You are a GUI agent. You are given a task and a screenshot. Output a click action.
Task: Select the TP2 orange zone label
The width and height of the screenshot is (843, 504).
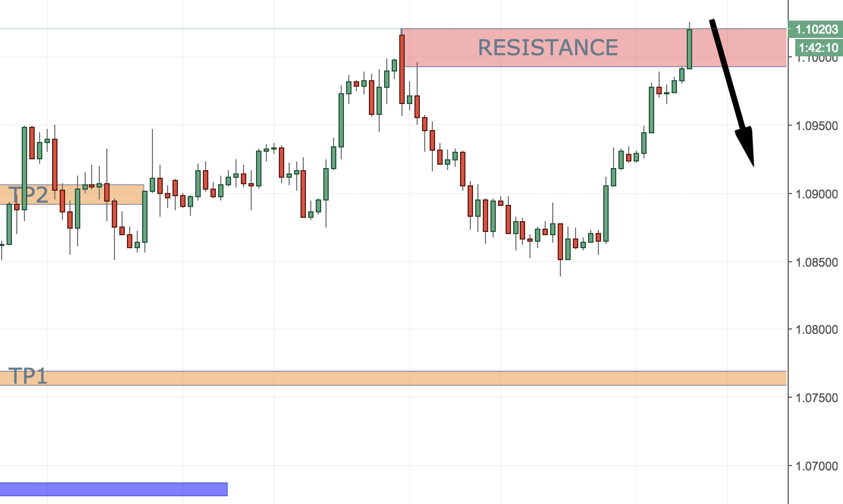pyautogui.click(x=28, y=195)
